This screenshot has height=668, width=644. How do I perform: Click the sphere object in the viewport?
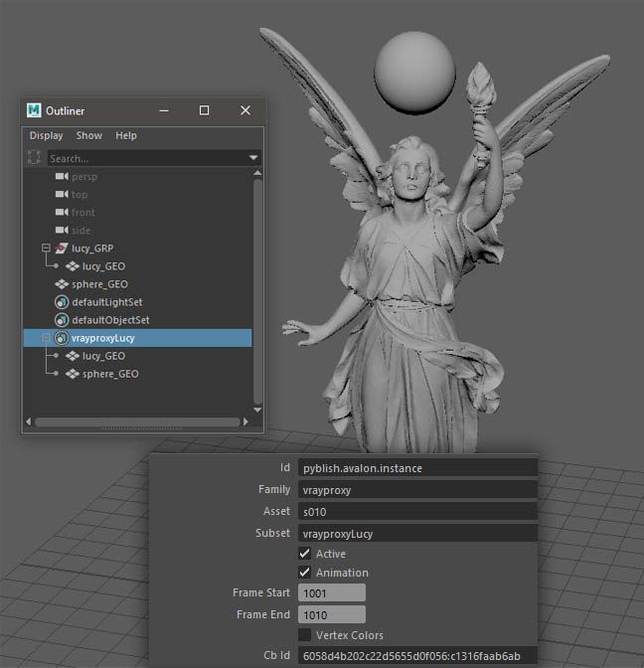point(414,72)
